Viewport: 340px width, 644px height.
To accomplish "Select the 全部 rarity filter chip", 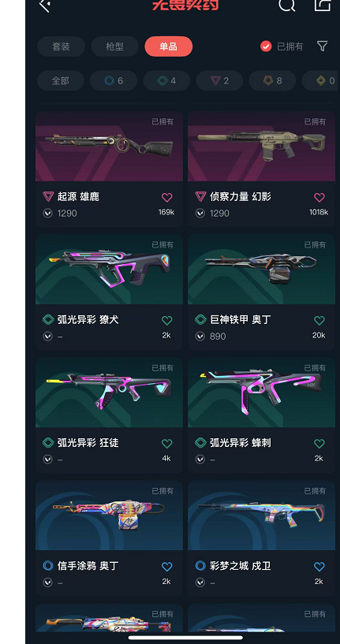I will [61, 80].
